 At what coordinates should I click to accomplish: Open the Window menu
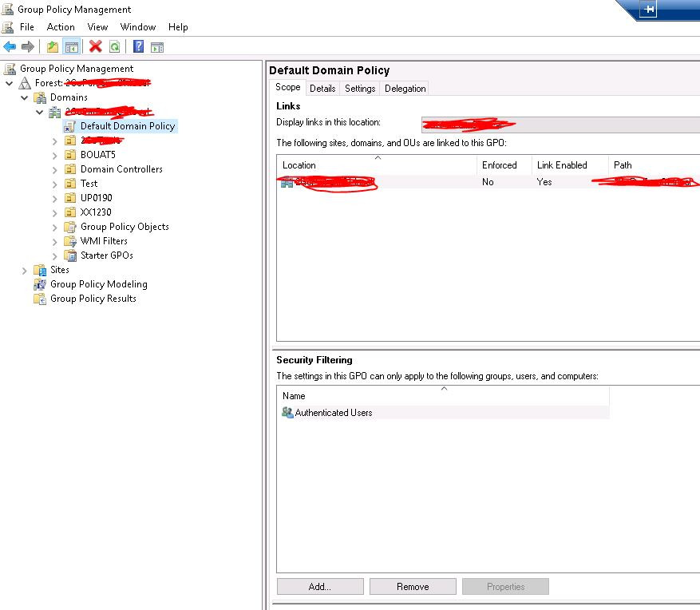[138, 27]
